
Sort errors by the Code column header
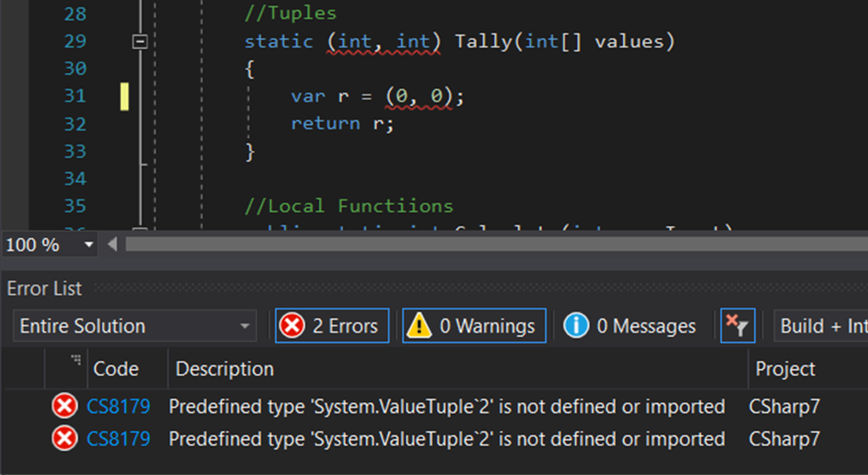[x=116, y=369]
